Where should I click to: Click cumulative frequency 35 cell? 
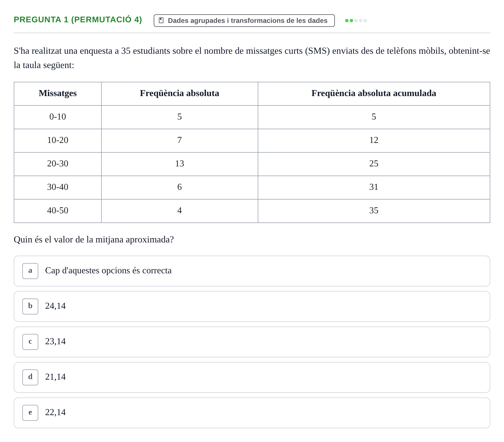pos(374,211)
